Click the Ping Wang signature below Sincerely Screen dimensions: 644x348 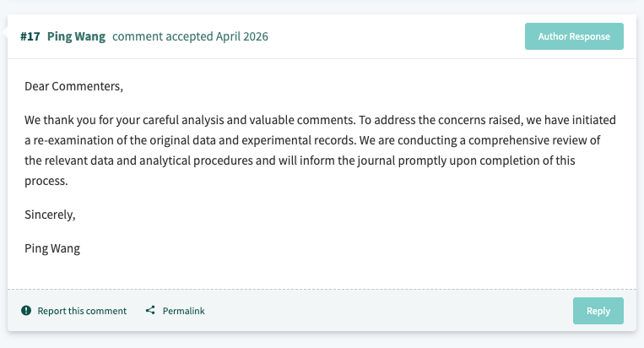pyautogui.click(x=52, y=248)
